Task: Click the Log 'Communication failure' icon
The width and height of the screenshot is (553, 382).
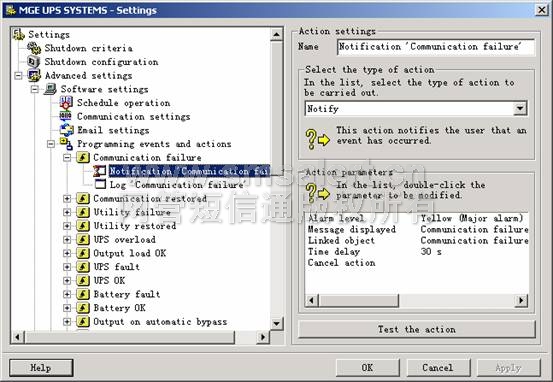Action: tap(100, 184)
